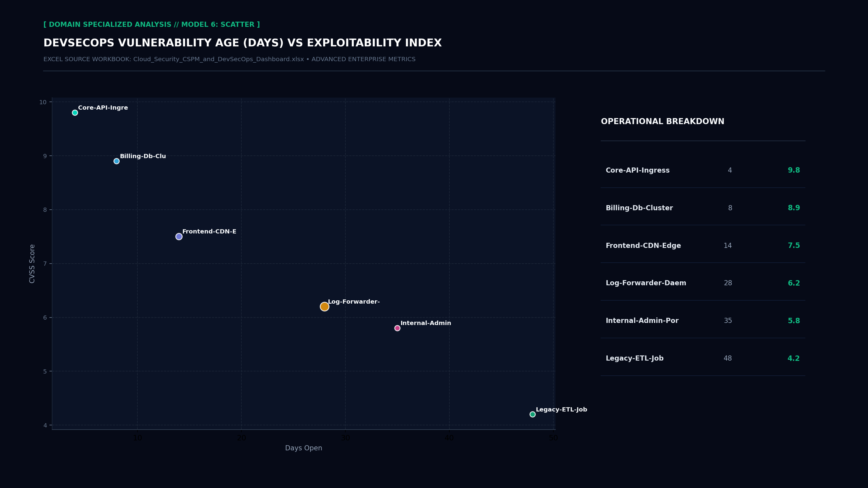This screenshot has width=868, height=488.
Task: Click days value 8 for Billing-Db-Cluster
Action: pyautogui.click(x=730, y=208)
